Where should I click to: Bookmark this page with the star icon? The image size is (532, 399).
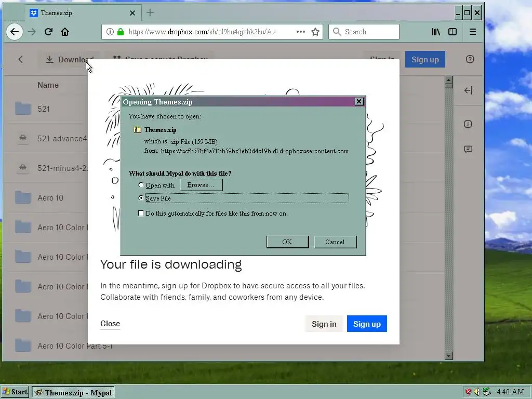pyautogui.click(x=315, y=32)
